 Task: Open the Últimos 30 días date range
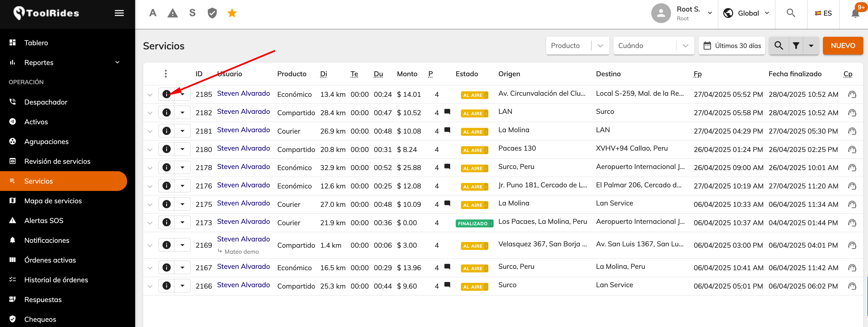pos(731,46)
